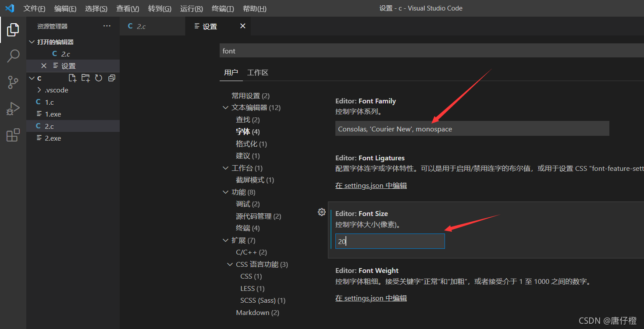Open the gear menu for Font Size
The height and width of the screenshot is (329, 644).
[321, 212]
